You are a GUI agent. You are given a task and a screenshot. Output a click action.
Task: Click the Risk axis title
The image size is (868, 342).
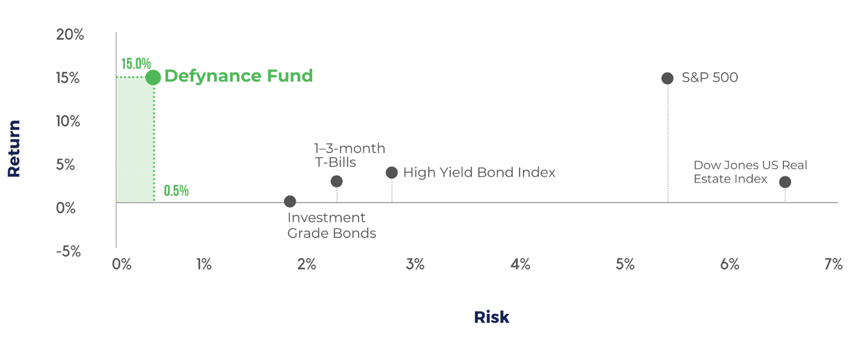coord(492,317)
